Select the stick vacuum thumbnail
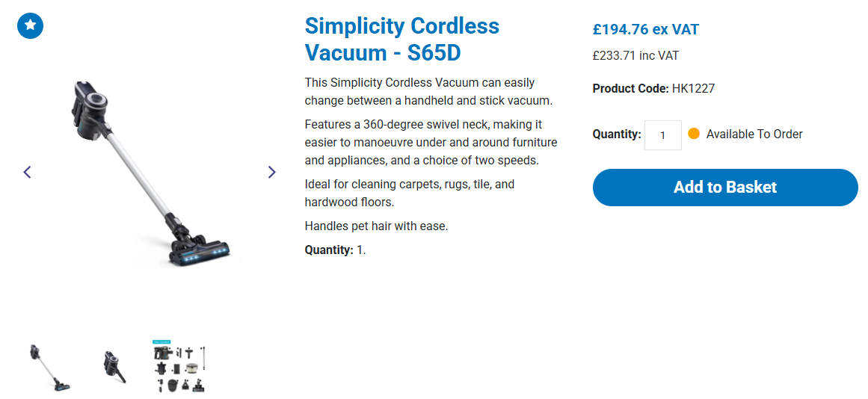Image resolution: width=868 pixels, height=399 pixels. point(51,367)
